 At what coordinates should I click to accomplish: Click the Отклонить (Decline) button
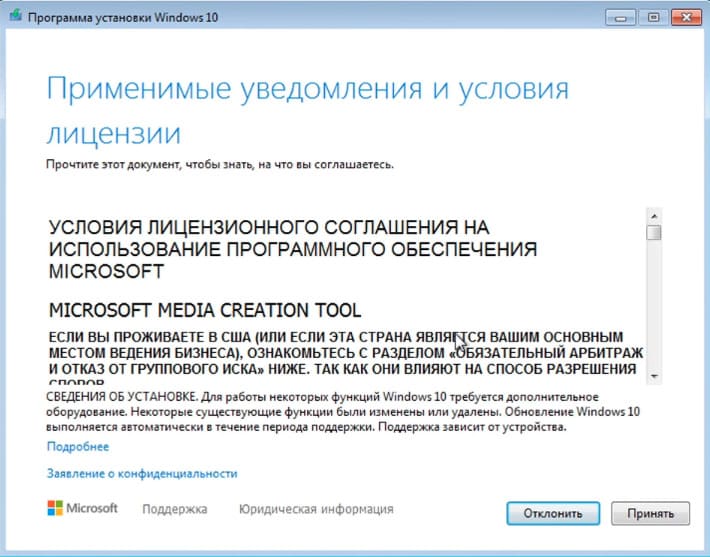pyautogui.click(x=553, y=514)
